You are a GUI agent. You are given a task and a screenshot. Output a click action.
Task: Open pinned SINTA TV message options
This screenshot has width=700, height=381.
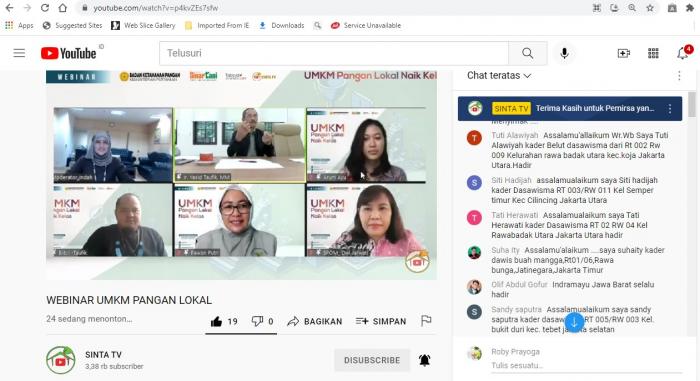pyautogui.click(x=670, y=109)
